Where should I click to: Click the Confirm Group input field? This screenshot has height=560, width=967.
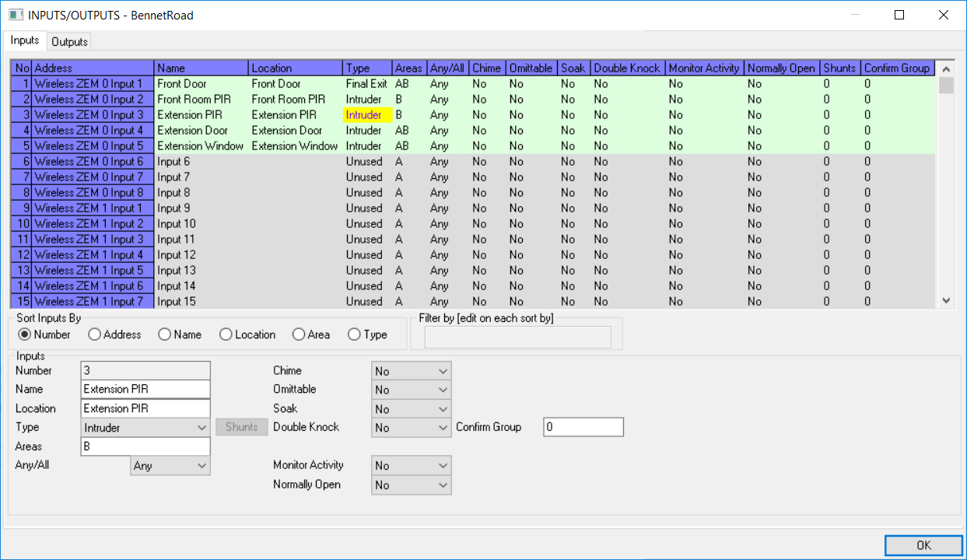(583, 427)
